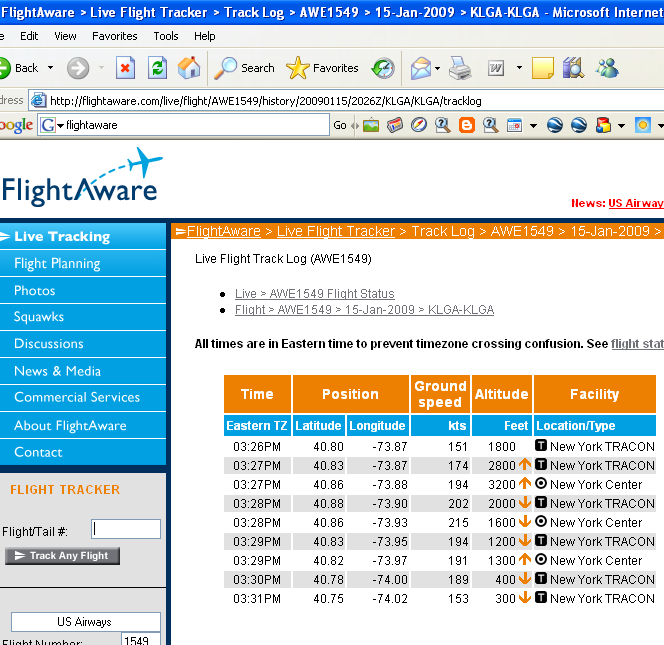
Task: Click Center facility icon in 3200 feet row
Action: (541, 484)
